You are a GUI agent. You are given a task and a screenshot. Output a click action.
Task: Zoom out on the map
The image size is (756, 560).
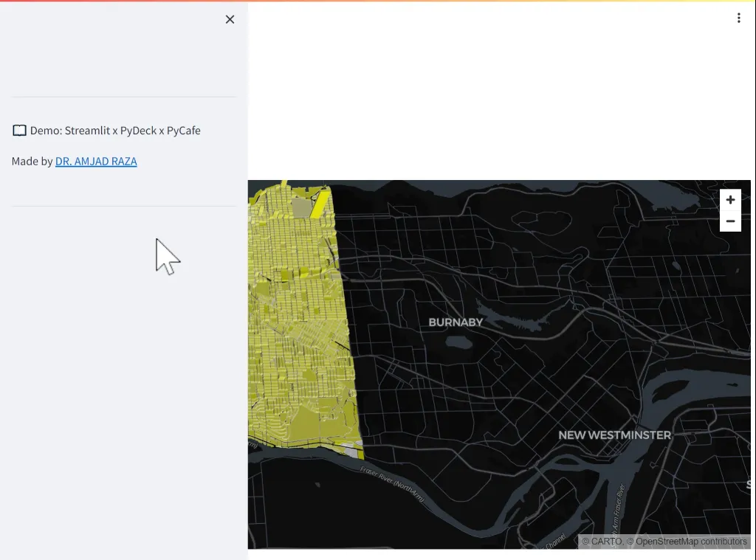click(x=730, y=221)
